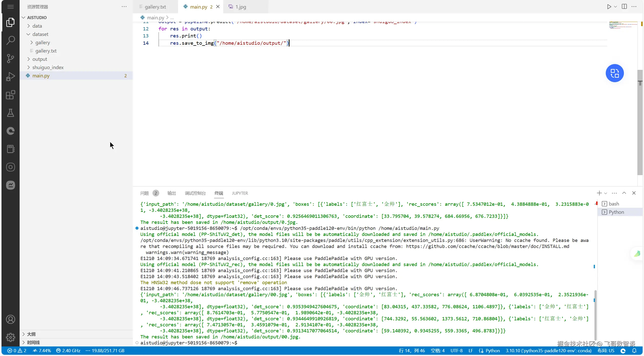Open the notifications bell in the status bar
644x356 pixels.
pos(634,351)
